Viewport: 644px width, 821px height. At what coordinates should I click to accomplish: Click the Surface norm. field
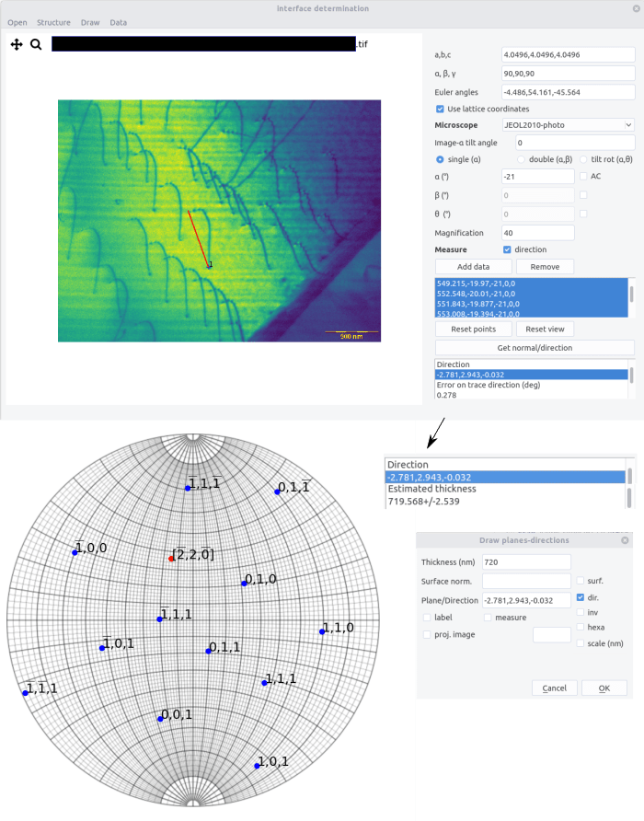tap(526, 581)
